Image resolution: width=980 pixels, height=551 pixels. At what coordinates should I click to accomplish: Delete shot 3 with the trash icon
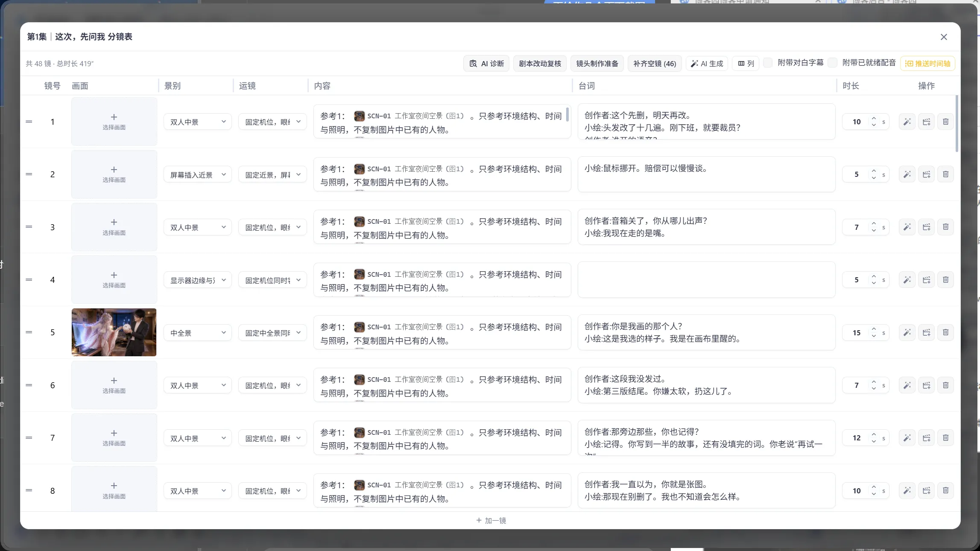(x=945, y=227)
